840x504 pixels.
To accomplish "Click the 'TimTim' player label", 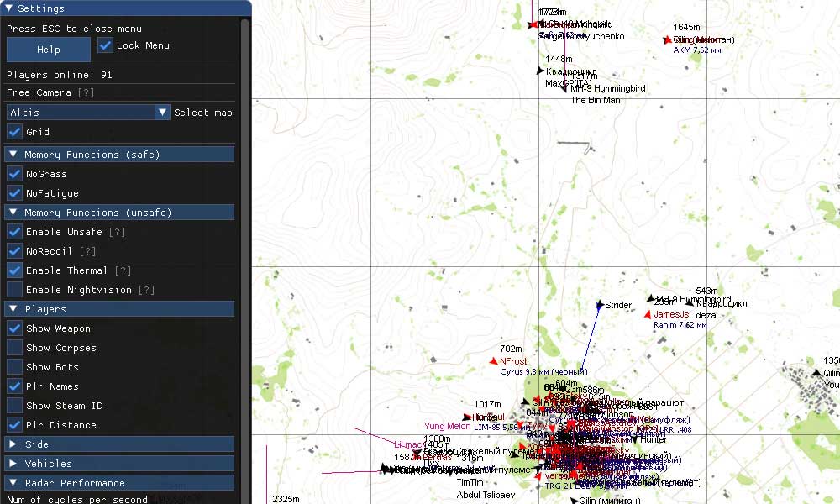I will [470, 482].
